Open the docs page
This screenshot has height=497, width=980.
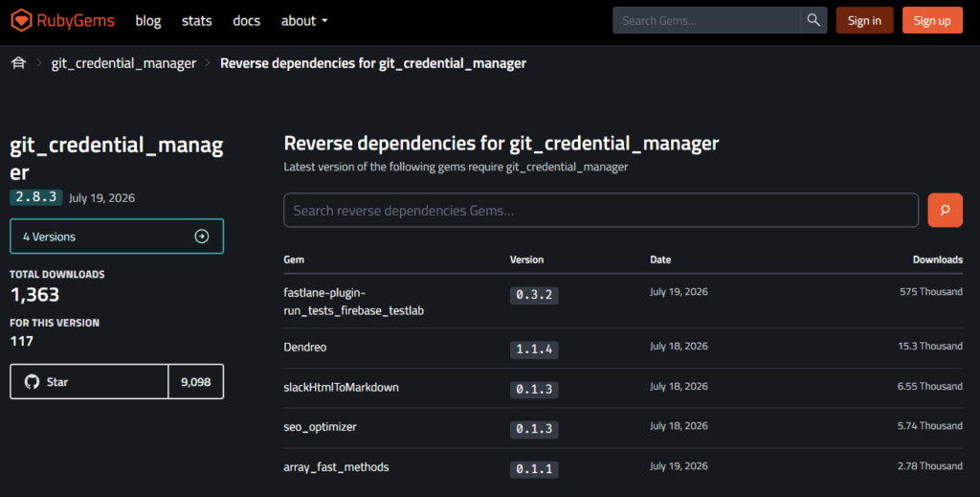click(x=246, y=21)
